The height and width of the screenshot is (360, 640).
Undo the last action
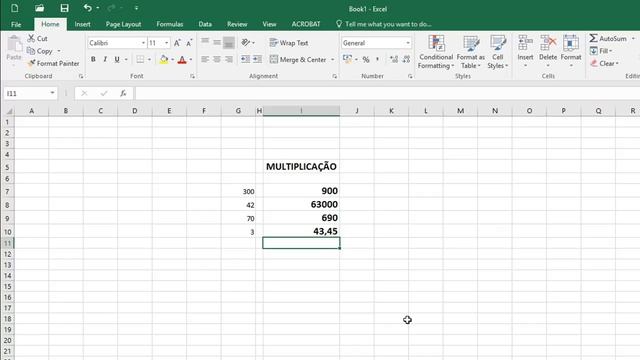pos(87,8)
